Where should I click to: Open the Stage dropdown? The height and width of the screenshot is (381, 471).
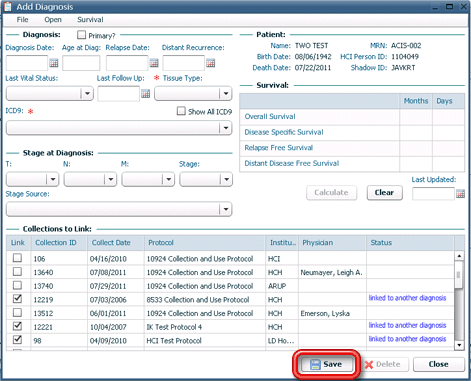(227, 180)
